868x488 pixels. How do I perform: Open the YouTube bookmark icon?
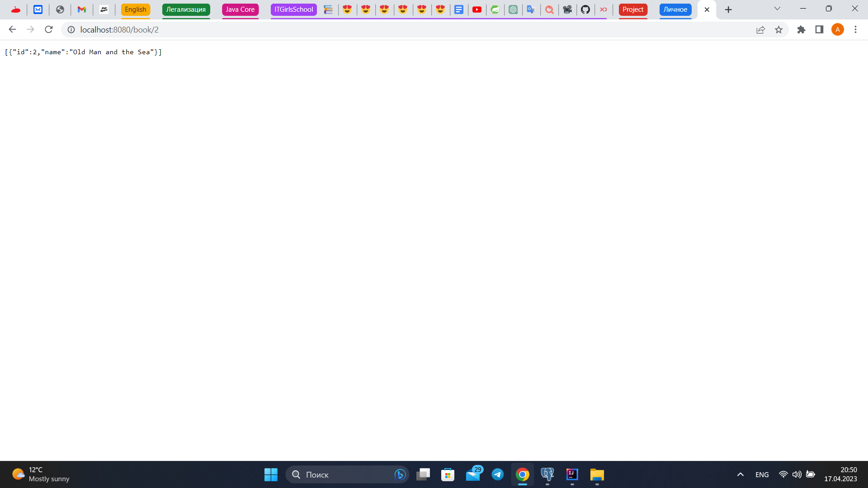click(x=477, y=9)
